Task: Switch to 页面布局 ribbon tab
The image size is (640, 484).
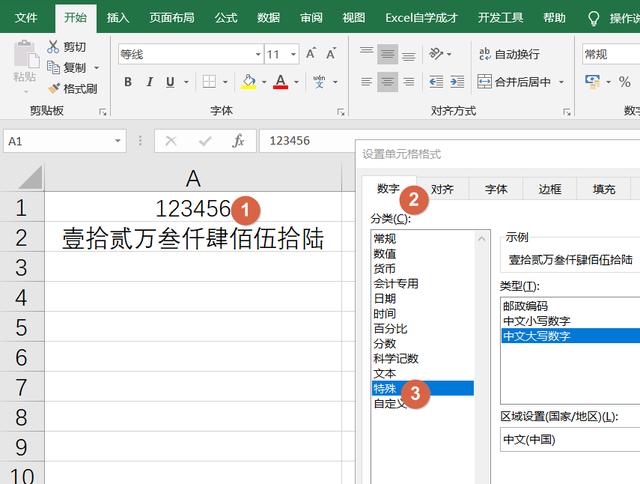Action: coord(171,18)
